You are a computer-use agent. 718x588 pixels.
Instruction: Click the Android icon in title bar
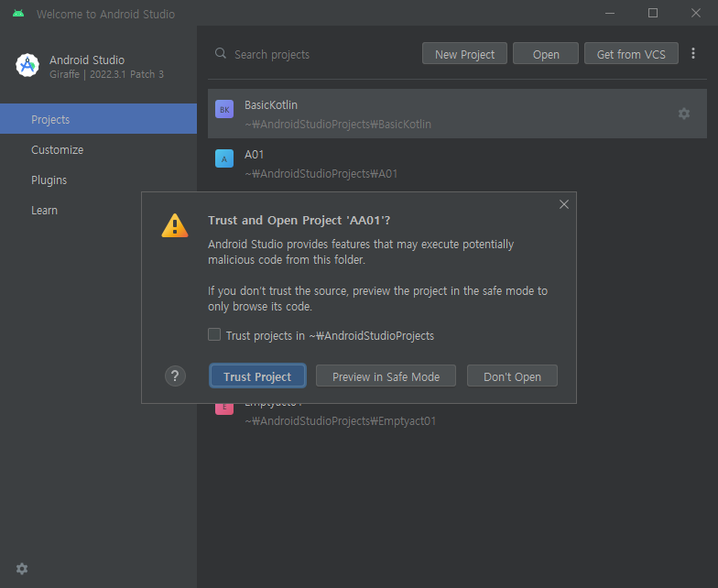[18, 13]
